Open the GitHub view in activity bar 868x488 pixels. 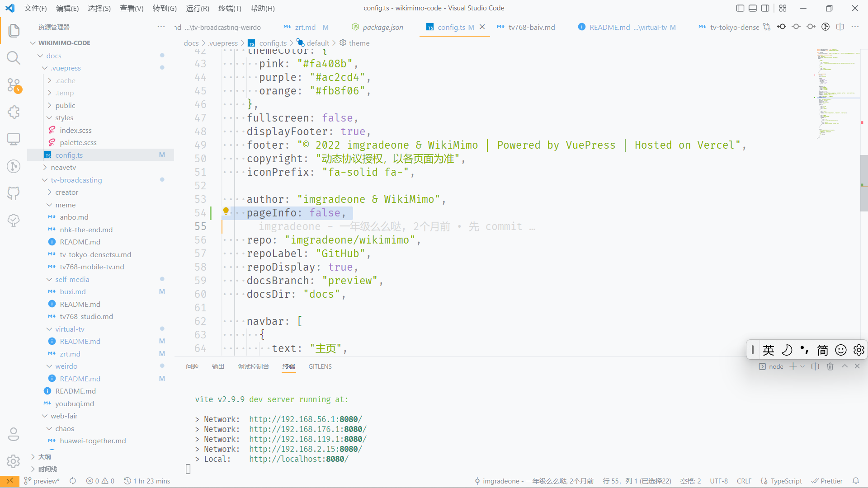14,193
